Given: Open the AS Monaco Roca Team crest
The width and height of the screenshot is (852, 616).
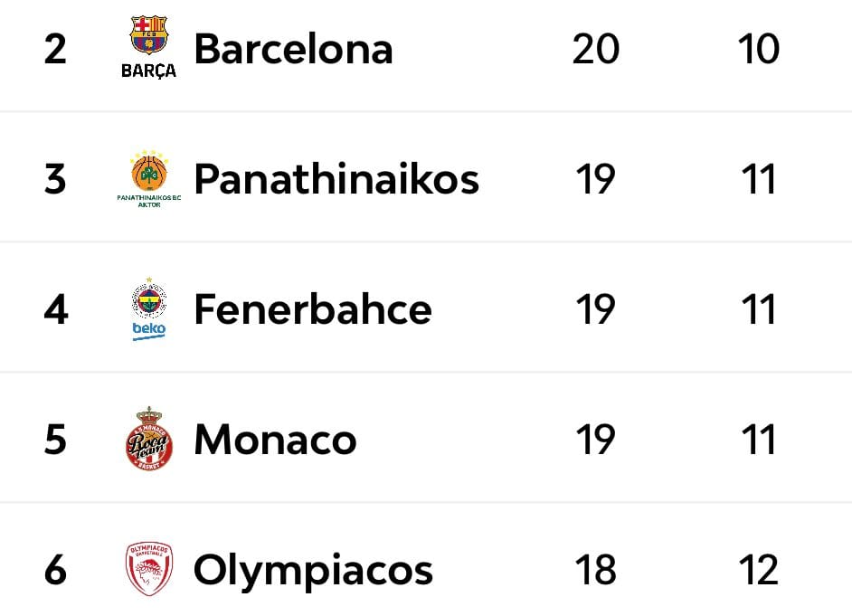Looking at the screenshot, I should [149, 439].
